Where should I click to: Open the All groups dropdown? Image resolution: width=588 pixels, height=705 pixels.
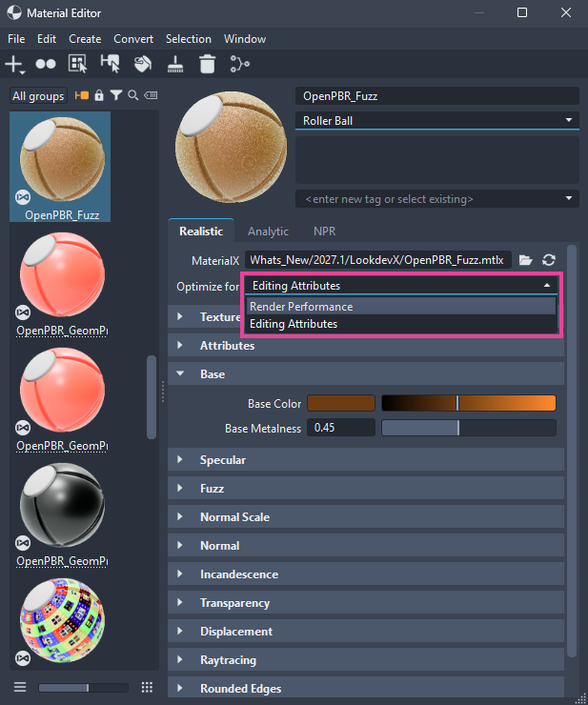tap(38, 96)
